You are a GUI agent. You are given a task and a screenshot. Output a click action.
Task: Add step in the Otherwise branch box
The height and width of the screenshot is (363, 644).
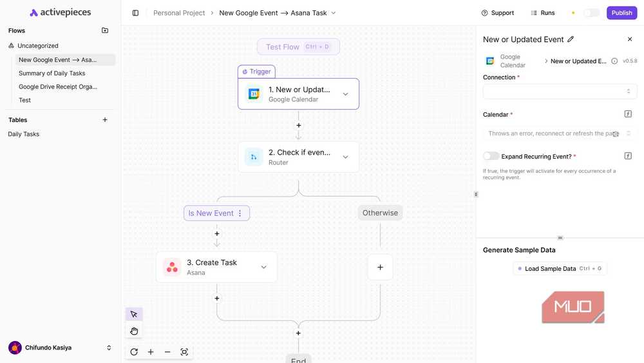pyautogui.click(x=381, y=267)
